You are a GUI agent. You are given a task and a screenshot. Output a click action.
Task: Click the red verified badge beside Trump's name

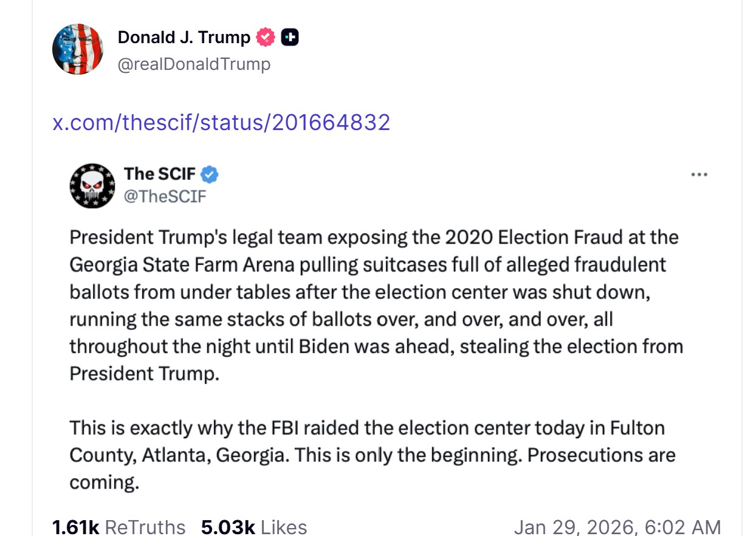tap(266, 37)
